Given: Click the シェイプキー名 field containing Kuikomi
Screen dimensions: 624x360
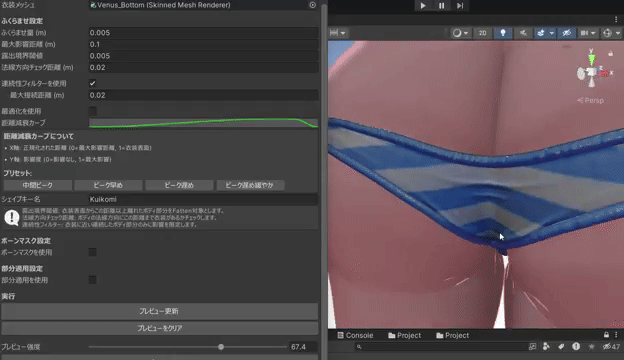Looking at the screenshot, I should tap(203, 199).
